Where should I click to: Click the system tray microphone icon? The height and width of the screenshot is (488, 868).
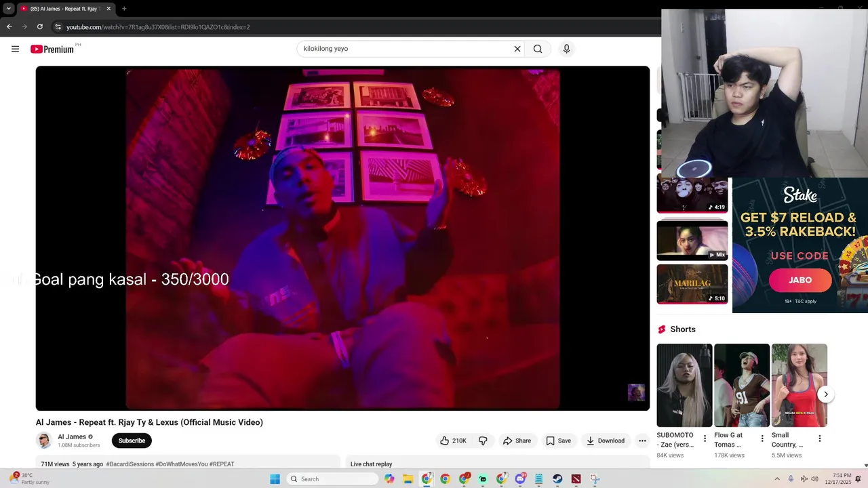coord(791,479)
